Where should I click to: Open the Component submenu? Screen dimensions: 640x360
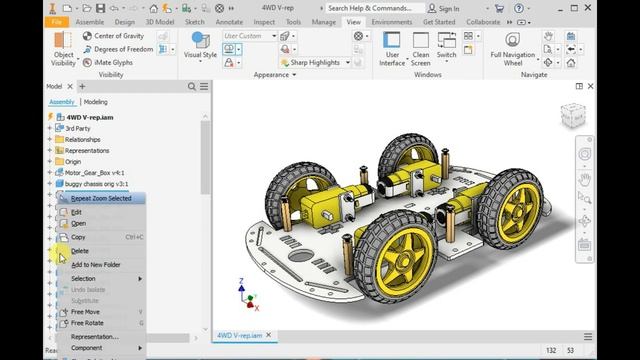pos(102,348)
